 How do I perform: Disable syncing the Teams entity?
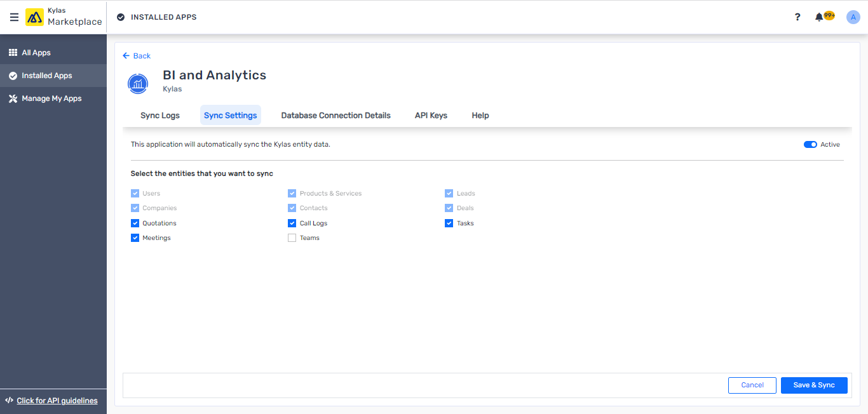(292, 237)
